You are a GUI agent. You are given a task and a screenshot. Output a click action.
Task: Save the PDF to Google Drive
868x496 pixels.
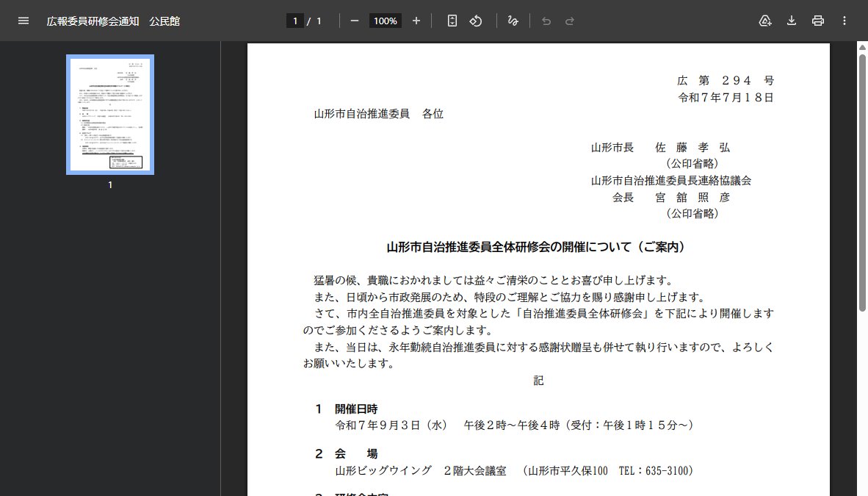tap(765, 21)
